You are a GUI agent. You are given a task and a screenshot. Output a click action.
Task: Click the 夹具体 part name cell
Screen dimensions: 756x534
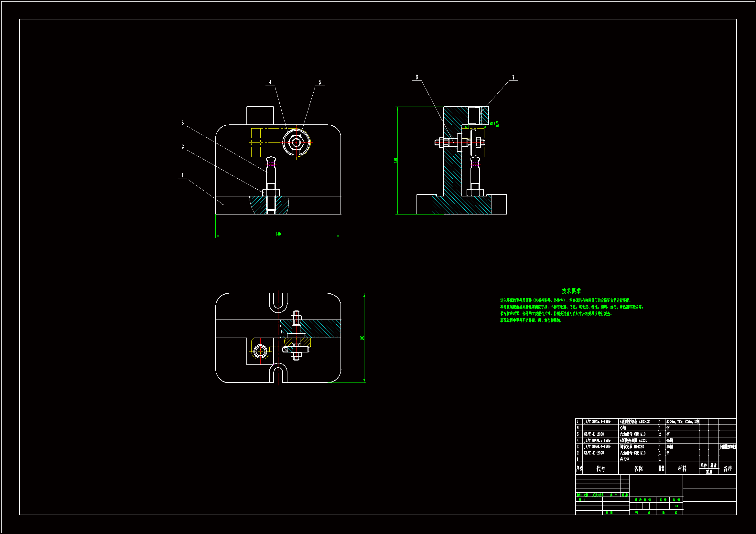click(625, 459)
